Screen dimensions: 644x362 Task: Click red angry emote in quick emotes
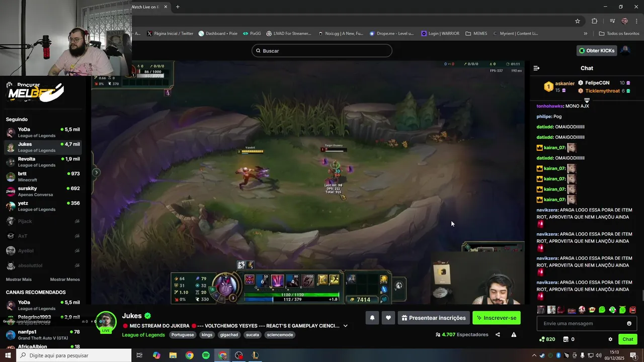click(632, 310)
